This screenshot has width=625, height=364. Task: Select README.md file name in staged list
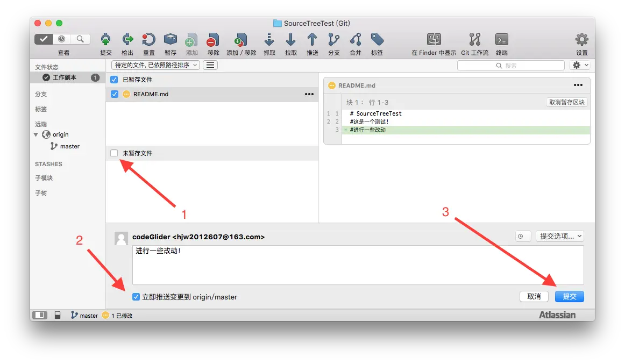click(x=151, y=94)
